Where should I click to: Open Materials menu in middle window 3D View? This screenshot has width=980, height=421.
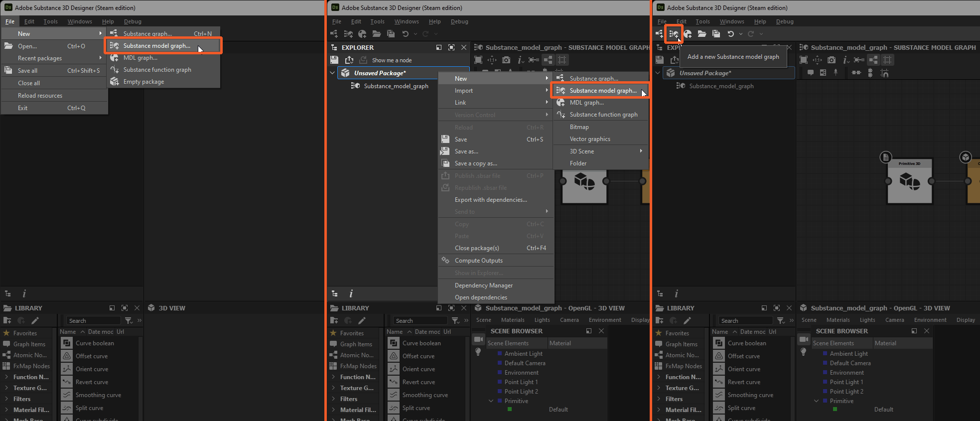coord(513,320)
